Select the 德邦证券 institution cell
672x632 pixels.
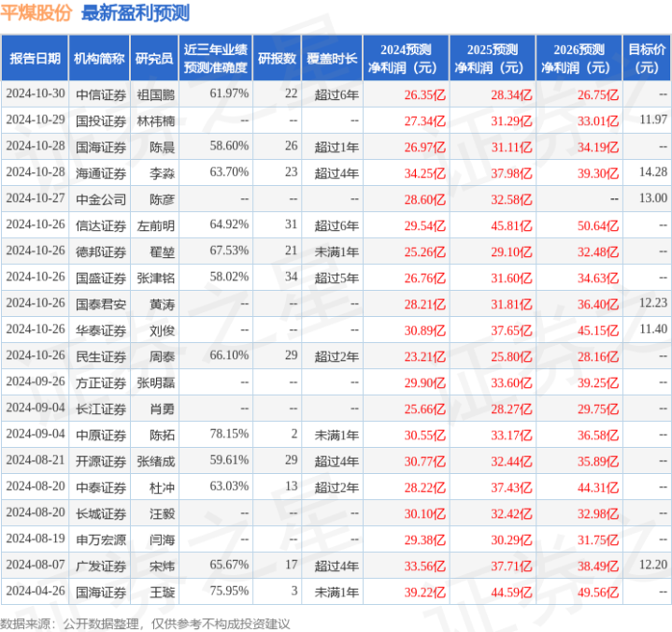coord(101,251)
